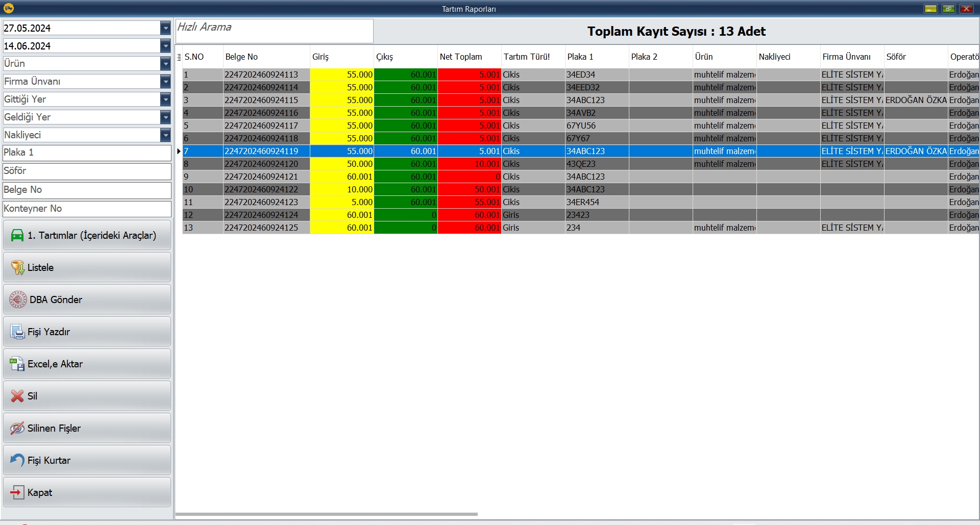Expand the Ürün dropdown
Viewport: 980px width, 525px height.
(x=165, y=63)
